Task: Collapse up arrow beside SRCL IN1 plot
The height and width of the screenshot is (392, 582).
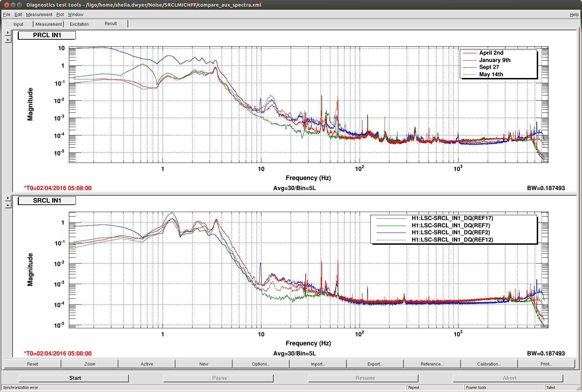Action: (x=8, y=205)
